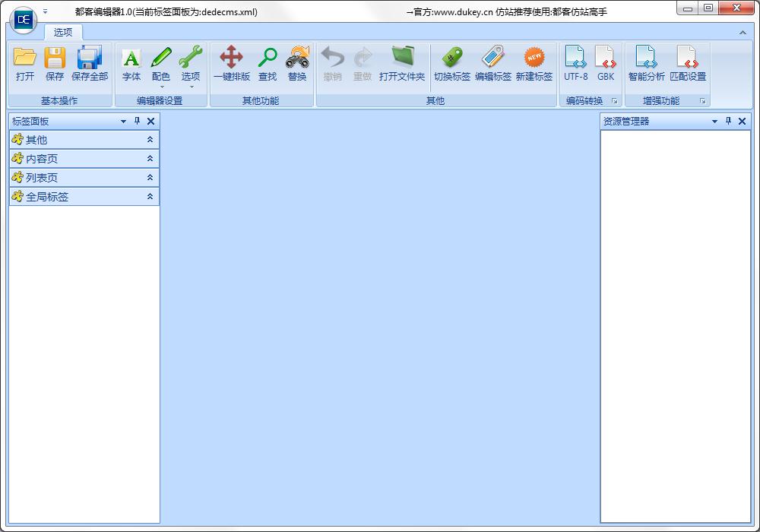Open 增强功能 group dialog launcher
This screenshot has height=532, width=760.
pyautogui.click(x=703, y=101)
